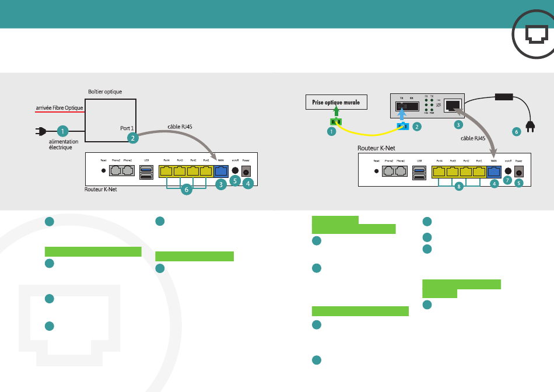
Task: Click yellow Port3 on the left router
Action: (180, 171)
